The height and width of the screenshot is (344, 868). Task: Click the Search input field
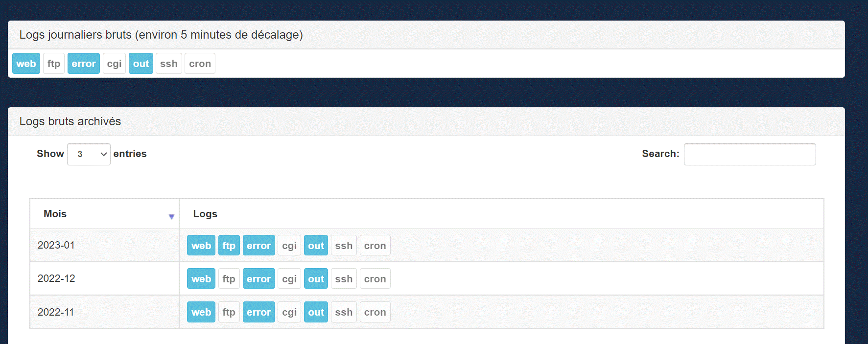pyautogui.click(x=750, y=154)
